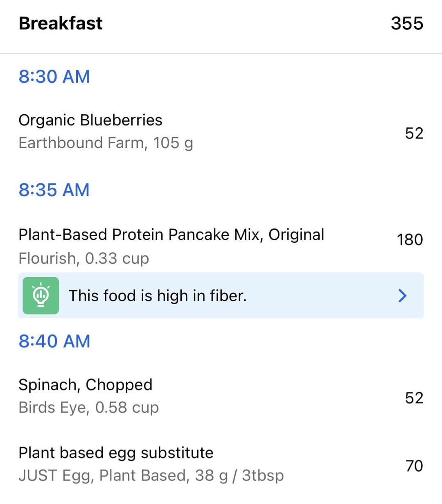The height and width of the screenshot is (504, 442).
Task: Select the Breakfast total of 355 calories
Action: click(407, 23)
